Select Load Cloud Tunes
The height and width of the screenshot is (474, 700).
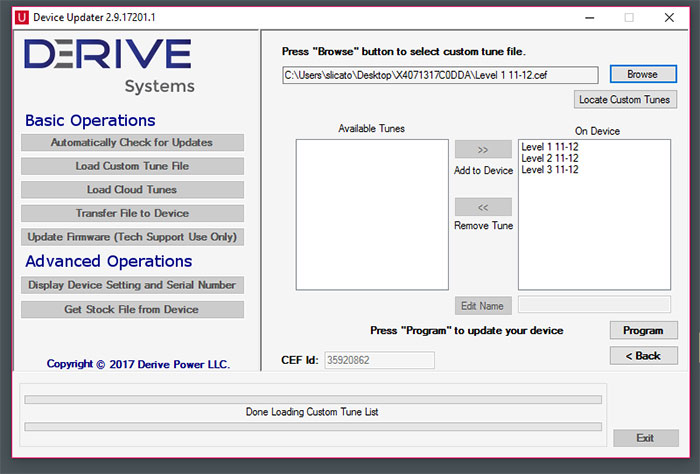click(132, 190)
